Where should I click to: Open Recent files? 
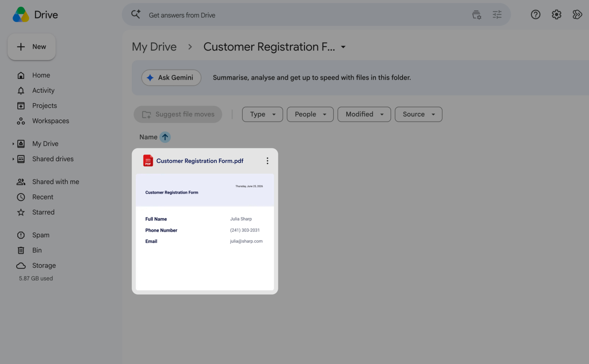click(x=43, y=197)
